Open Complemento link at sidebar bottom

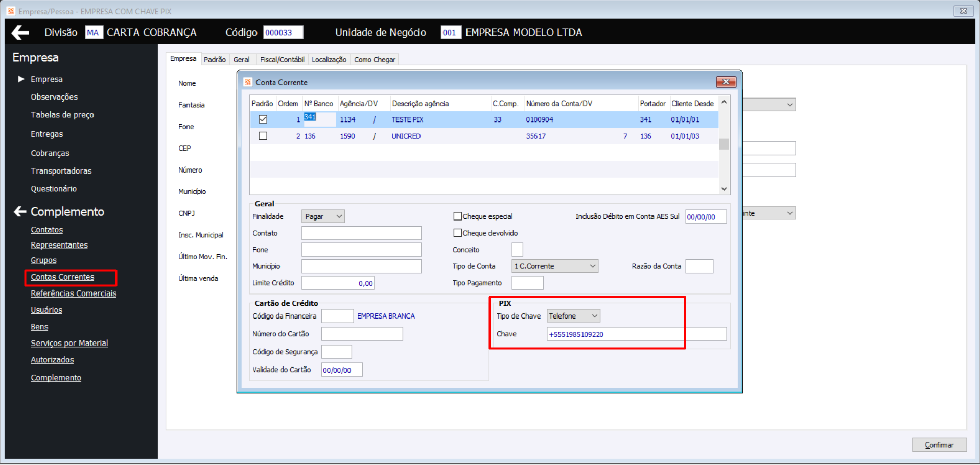tap(56, 378)
